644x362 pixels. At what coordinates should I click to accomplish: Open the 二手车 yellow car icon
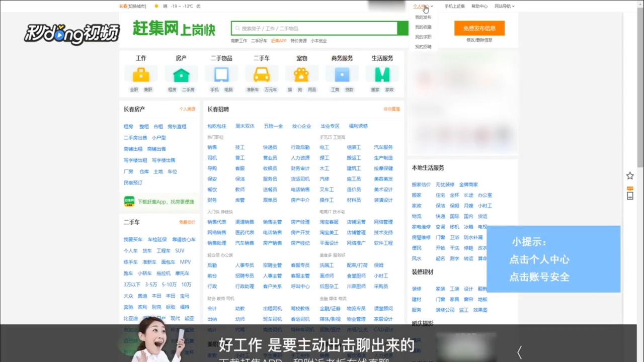(x=262, y=74)
